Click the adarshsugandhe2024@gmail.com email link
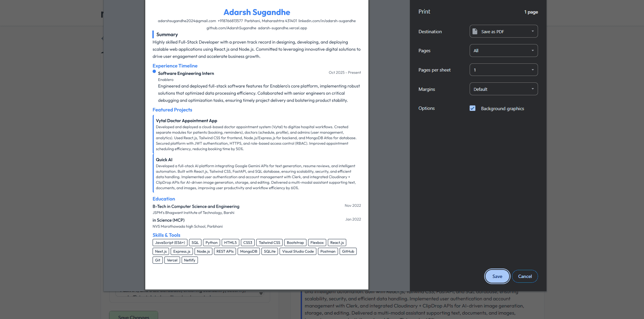The width and height of the screenshot is (644, 319). pos(187,21)
